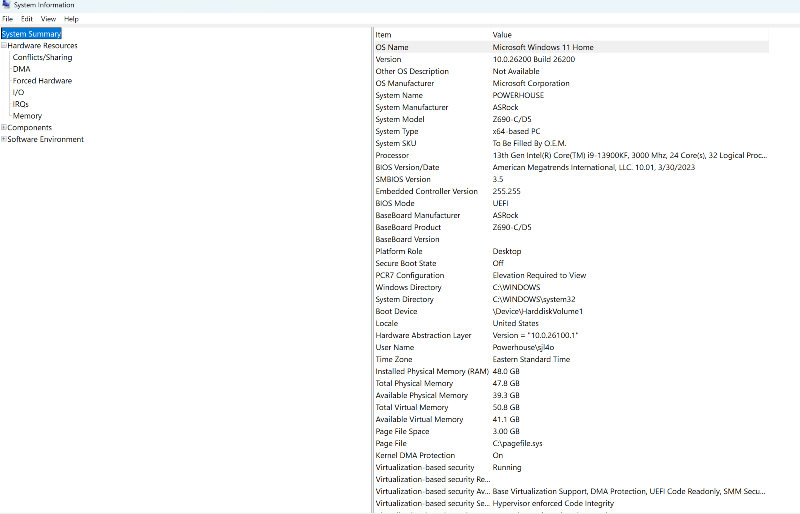Image resolution: width=800 pixels, height=514 pixels.
Task: Select the Memory tree item
Action: (x=27, y=116)
